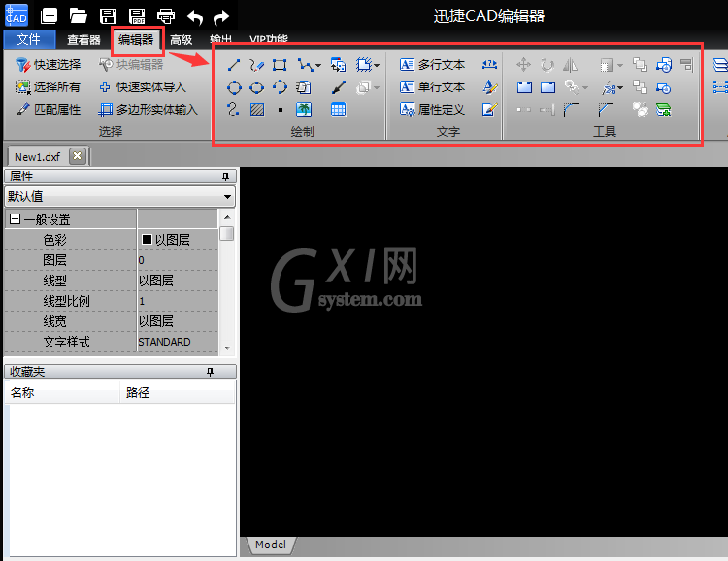Click the properties panel scrollbar down arrow
The image size is (728, 561).
pos(227,347)
